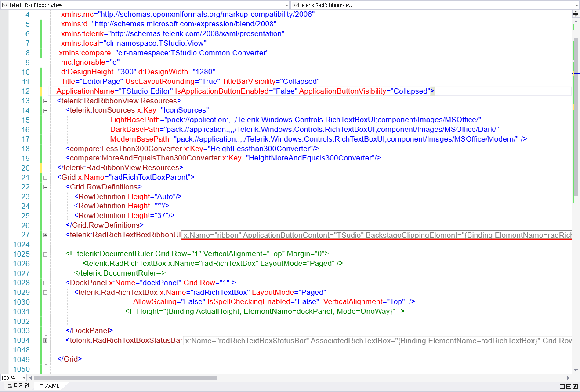Click LayoutMode="Paged" on line 1029

pos(289,293)
